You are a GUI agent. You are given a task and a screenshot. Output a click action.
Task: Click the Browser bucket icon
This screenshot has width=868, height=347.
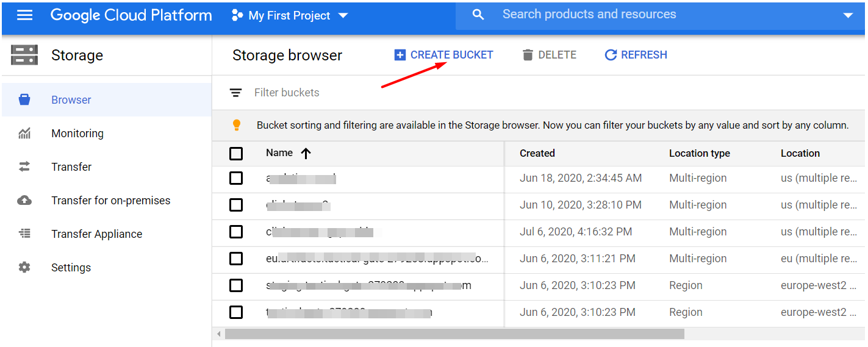[x=24, y=99]
